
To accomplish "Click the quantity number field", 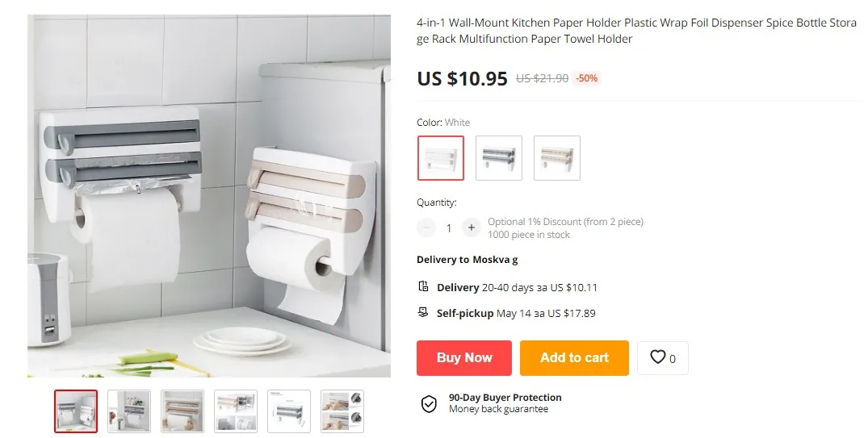I will point(449,227).
